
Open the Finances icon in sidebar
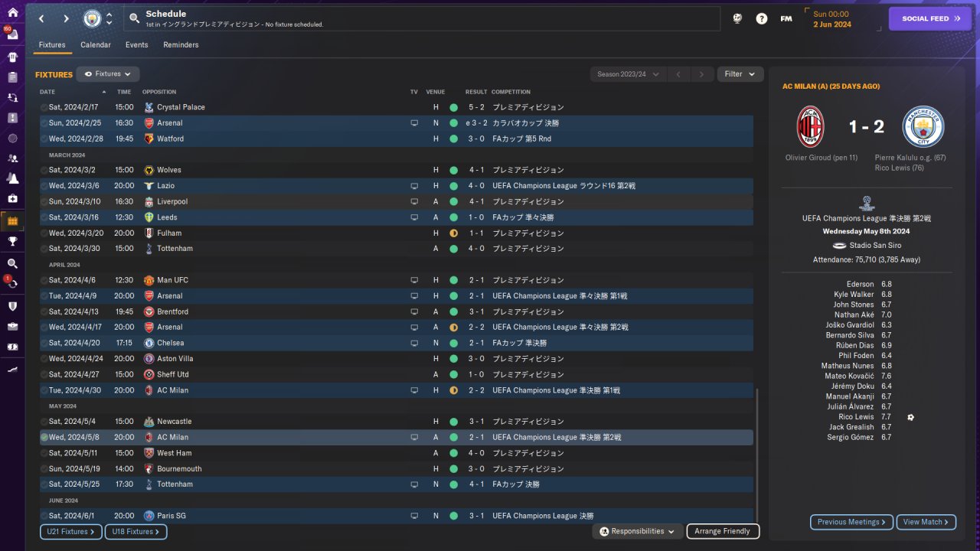click(x=12, y=347)
